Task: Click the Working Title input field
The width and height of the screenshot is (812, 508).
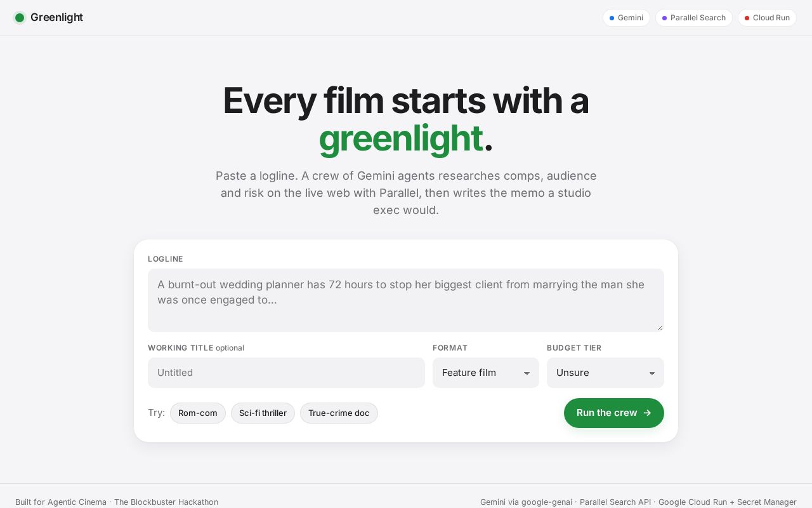Action: pos(286,373)
